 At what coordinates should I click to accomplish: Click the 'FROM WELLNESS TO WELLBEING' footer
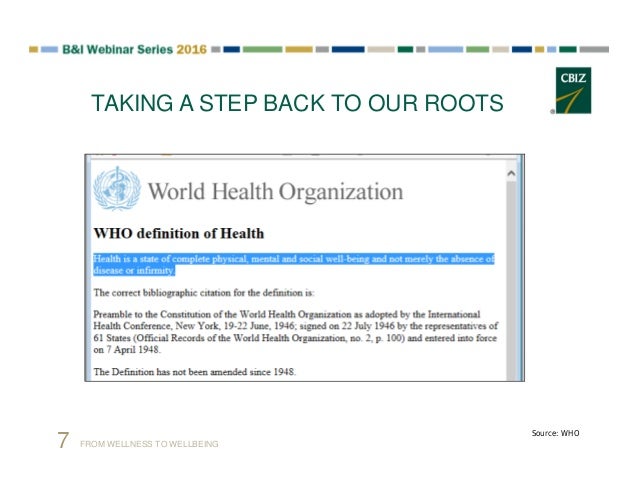(149, 444)
